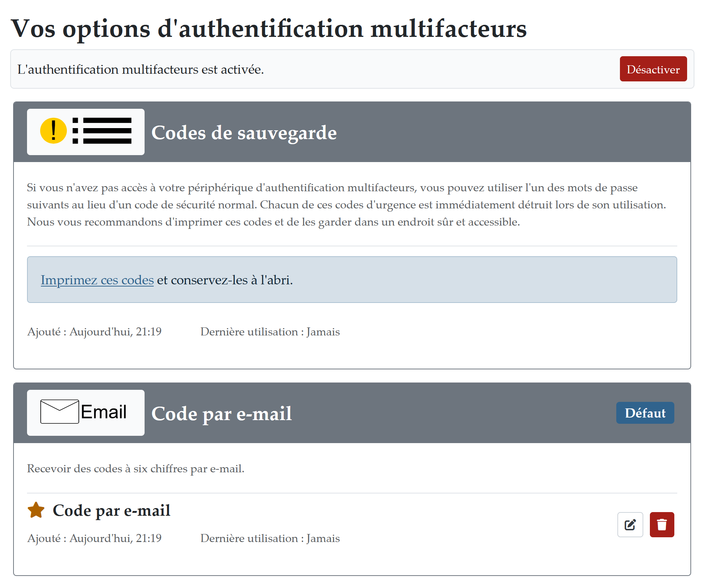Click the Codes de sauvegarde header title
This screenshot has height=588, width=705.
pos(244,132)
